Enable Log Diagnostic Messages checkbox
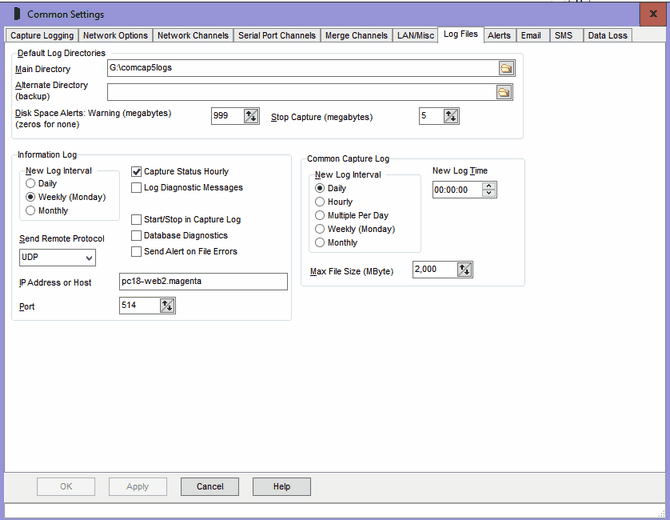 pyautogui.click(x=136, y=188)
